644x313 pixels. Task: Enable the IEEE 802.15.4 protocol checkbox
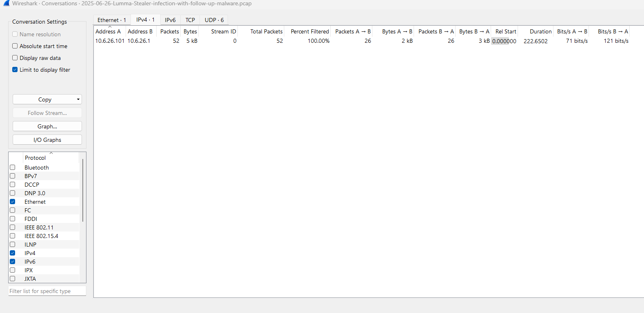(x=13, y=236)
